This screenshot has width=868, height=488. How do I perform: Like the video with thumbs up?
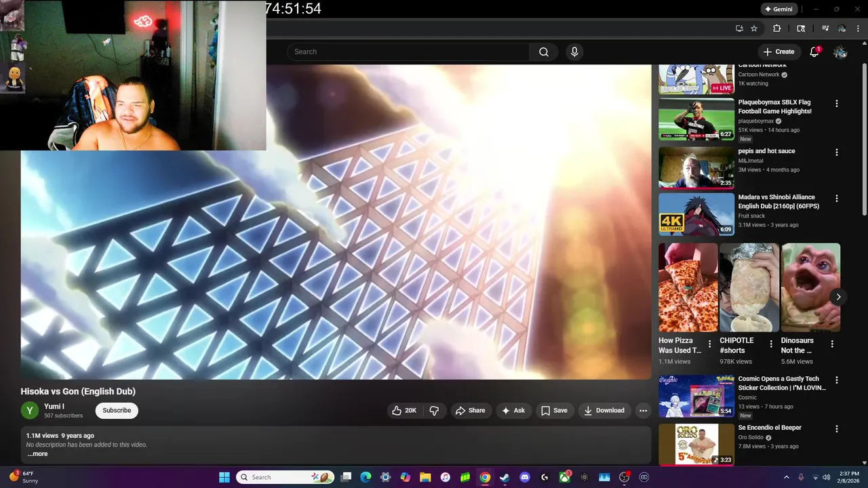(405, 410)
